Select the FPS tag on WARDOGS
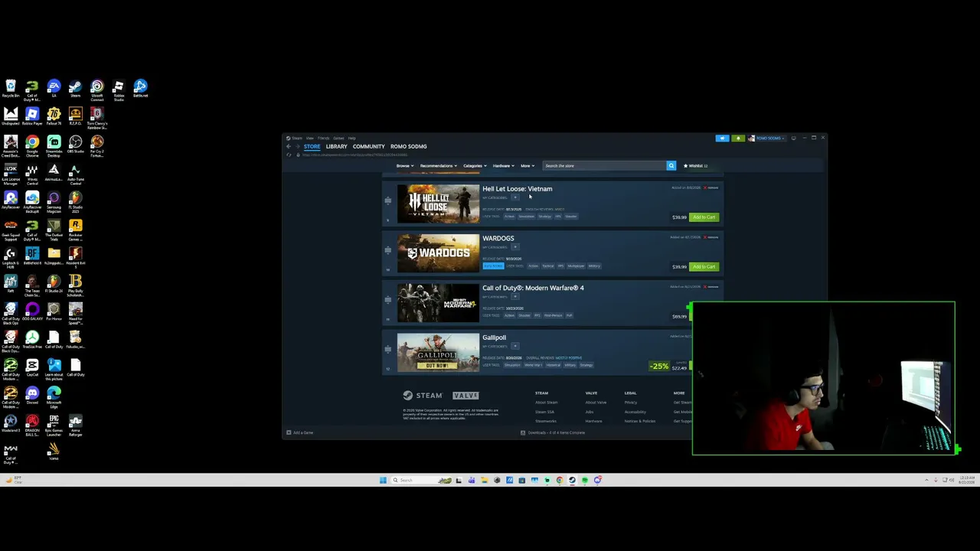 coord(560,266)
